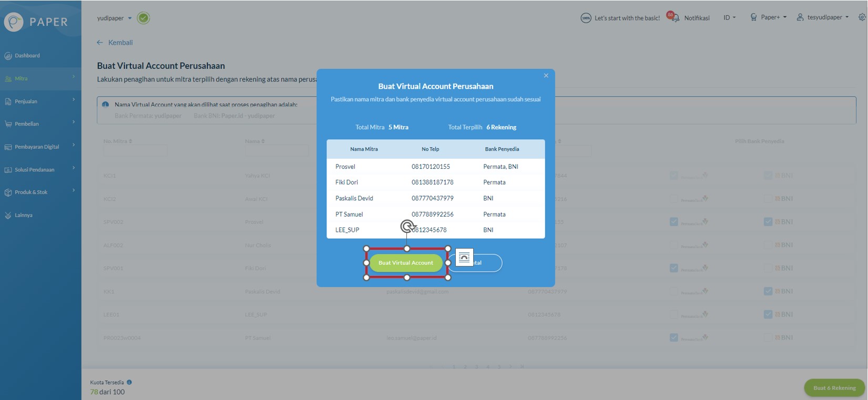The width and height of the screenshot is (868, 400).
Task: Expand the Mitra submenu chevron
Action: click(x=74, y=77)
